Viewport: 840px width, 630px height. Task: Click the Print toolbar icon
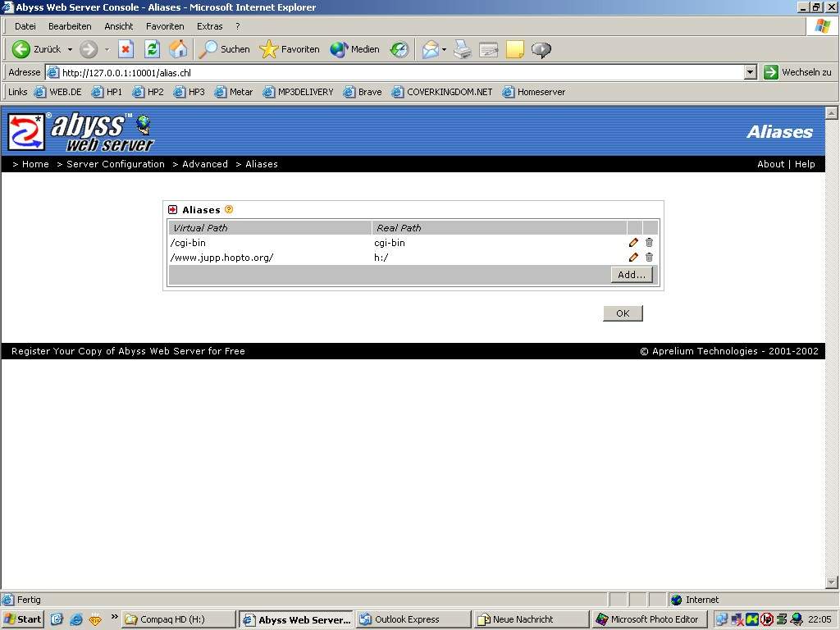point(463,49)
